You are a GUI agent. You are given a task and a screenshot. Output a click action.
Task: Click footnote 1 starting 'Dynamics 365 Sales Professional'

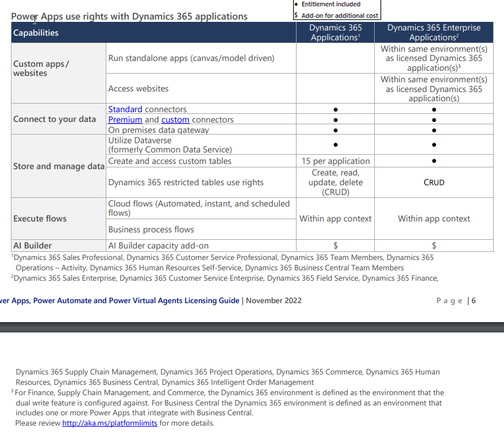coord(222,263)
